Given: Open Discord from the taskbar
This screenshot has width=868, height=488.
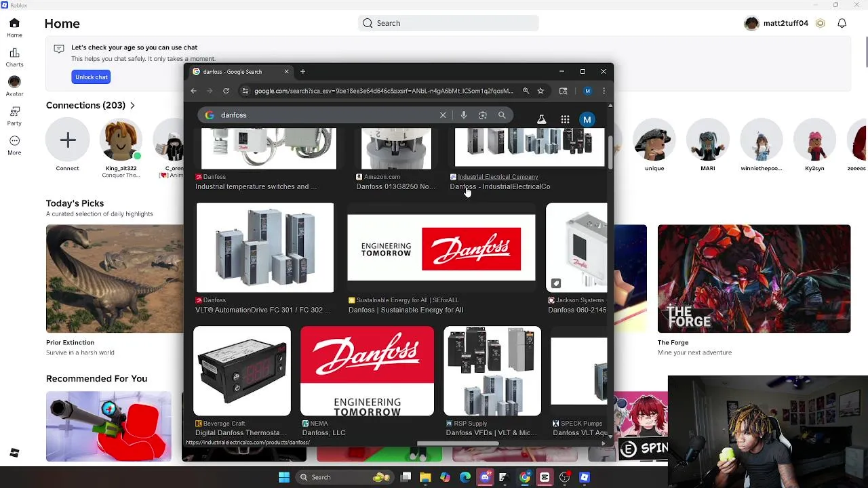Looking at the screenshot, I should coord(485,477).
